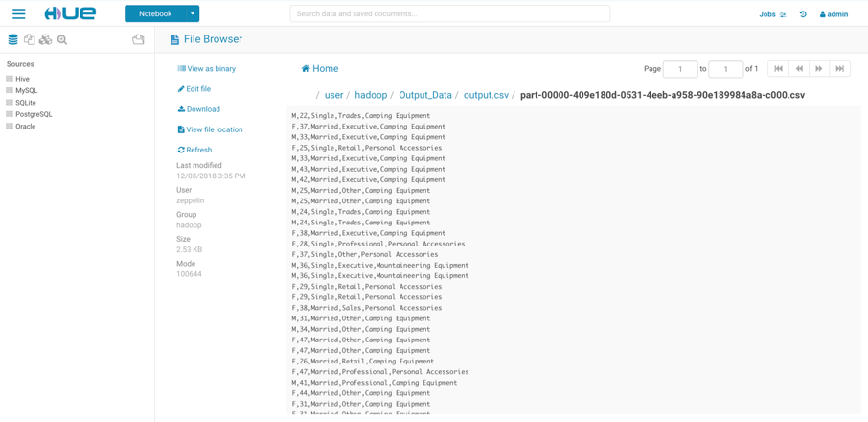Viewport: 868px width, 422px height.
Task: Click the end page 'to' field
Action: pyautogui.click(x=726, y=69)
